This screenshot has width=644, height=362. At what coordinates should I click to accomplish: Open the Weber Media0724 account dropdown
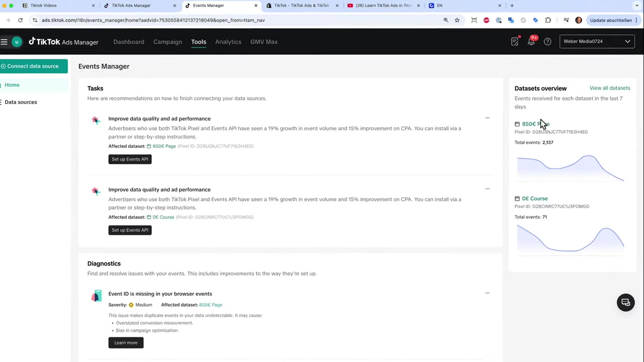coord(597,41)
